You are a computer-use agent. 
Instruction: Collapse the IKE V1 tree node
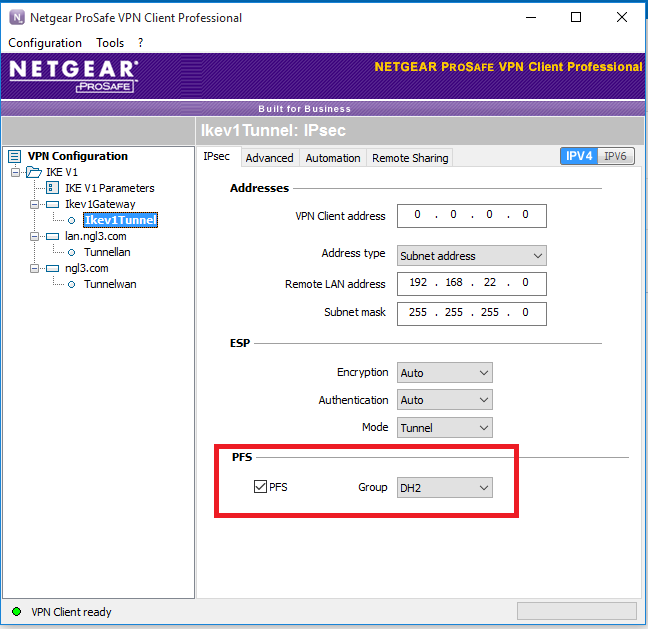(15, 172)
